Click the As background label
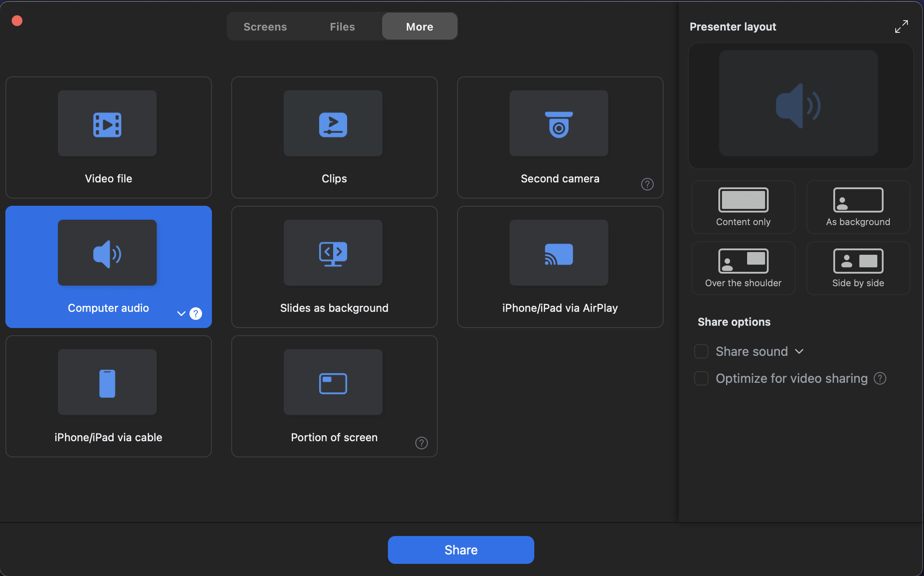Screen dimensions: 924x576 [858, 222]
